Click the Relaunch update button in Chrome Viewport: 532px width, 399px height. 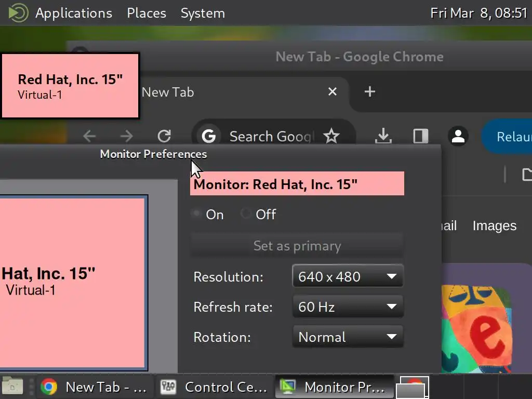[507, 137]
